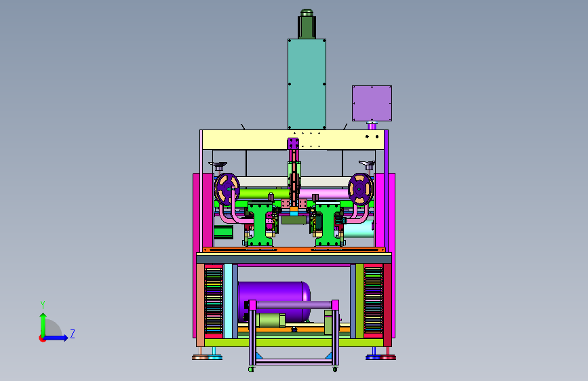Select the tall teal column housing
Viewport: 588px width, 381px height.
coord(307,84)
